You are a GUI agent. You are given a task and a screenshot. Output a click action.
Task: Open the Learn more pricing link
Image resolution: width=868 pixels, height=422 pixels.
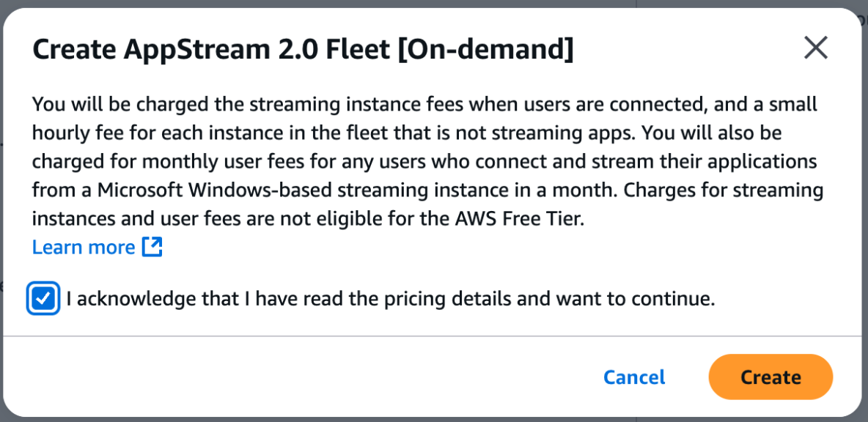pyautogui.click(x=84, y=247)
